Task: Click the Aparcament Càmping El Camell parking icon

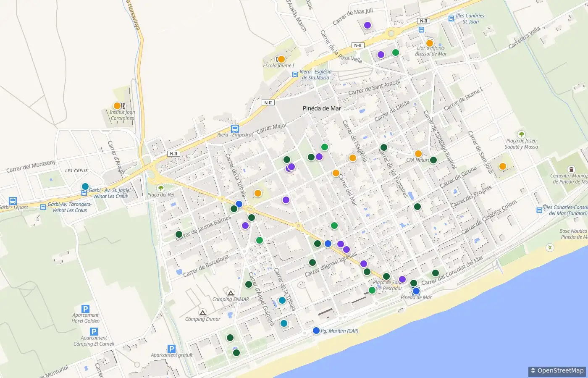Action: [x=94, y=332]
